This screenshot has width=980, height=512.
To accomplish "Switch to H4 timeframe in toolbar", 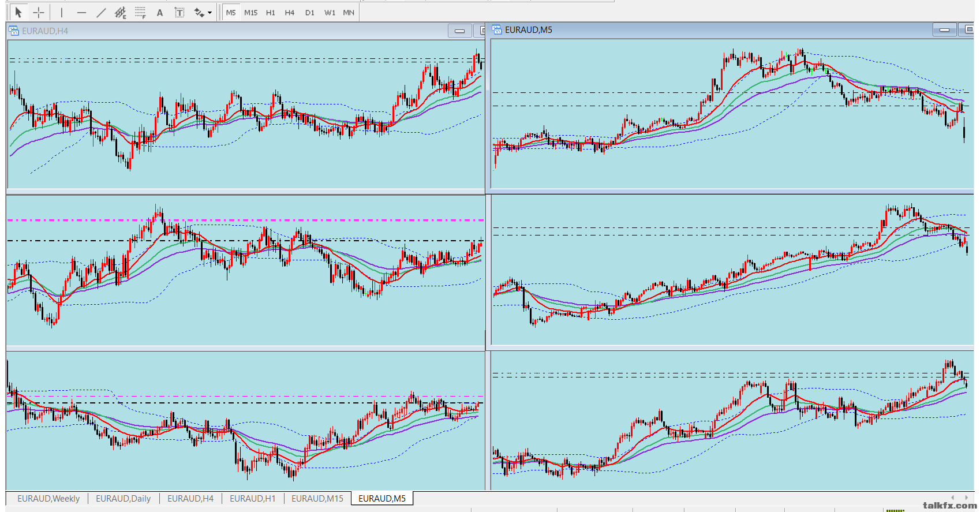I will (290, 12).
